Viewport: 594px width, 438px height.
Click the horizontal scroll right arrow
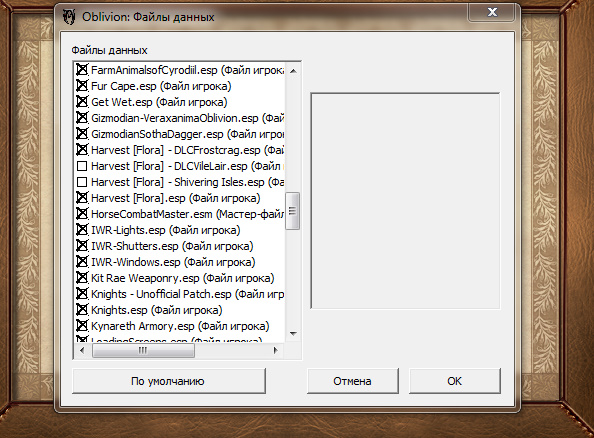(x=276, y=350)
